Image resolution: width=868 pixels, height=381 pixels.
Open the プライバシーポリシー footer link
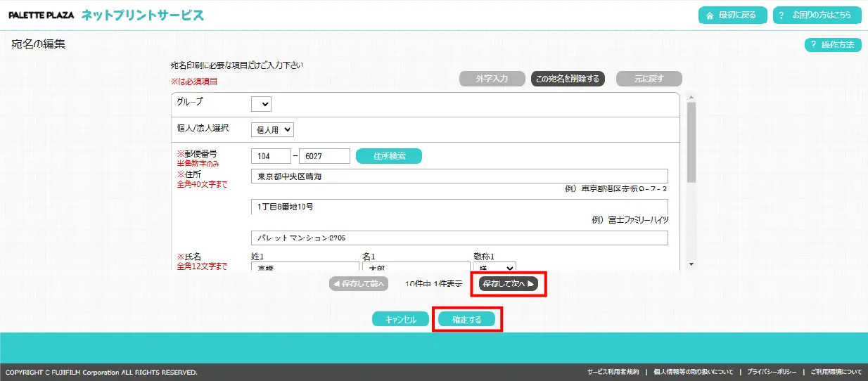coord(772,372)
